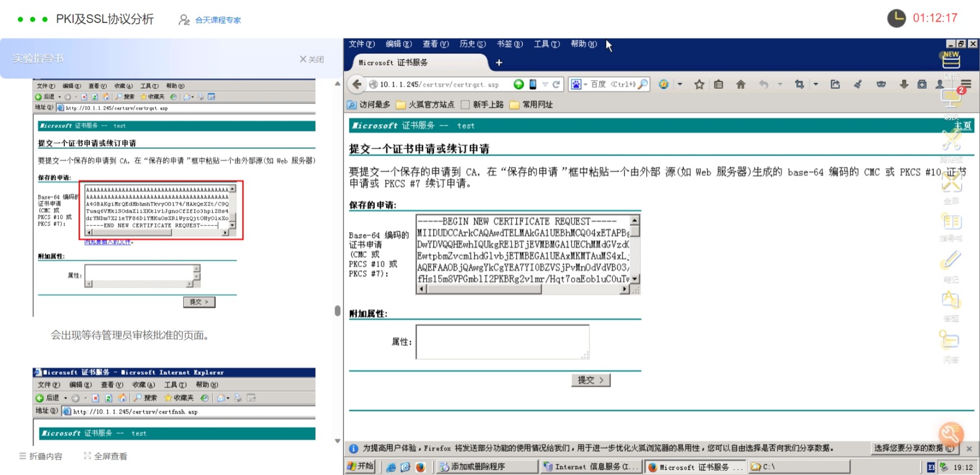The width and height of the screenshot is (980, 475).
Task: Open the 历史 menu in Firefox
Action: click(472, 44)
